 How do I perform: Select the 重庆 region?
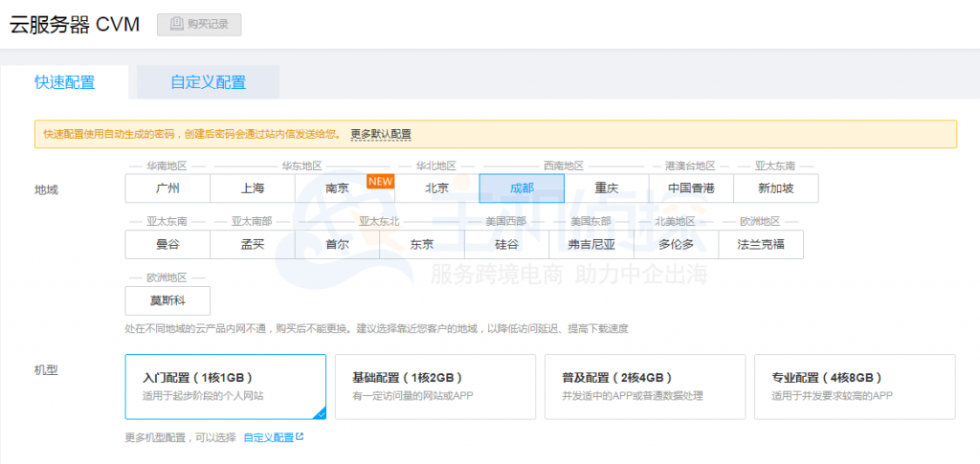pyautogui.click(x=606, y=188)
